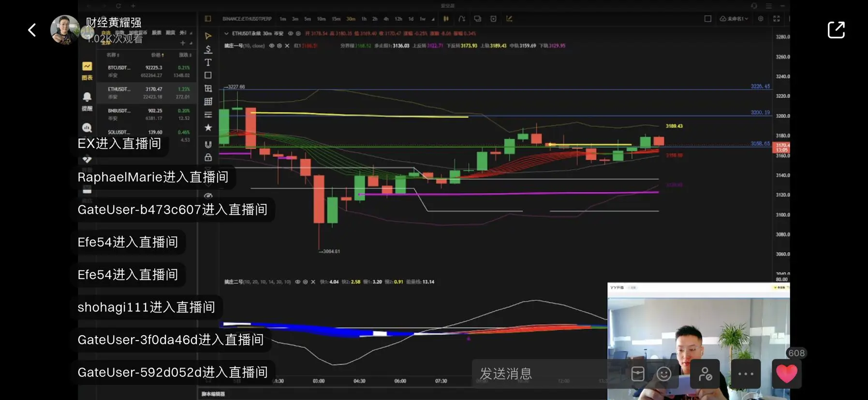Open second indicator settings gear
This screenshot has width=868, height=400.
305,282
